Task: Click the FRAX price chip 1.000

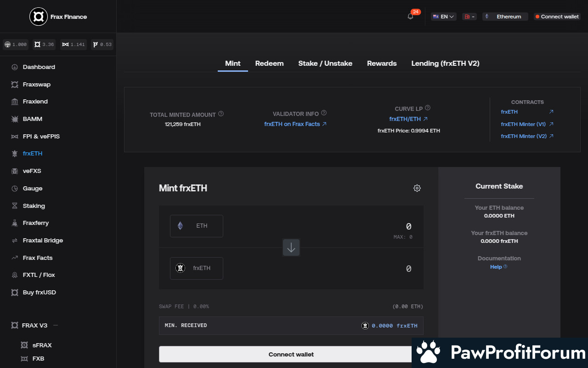Action: coord(16,45)
